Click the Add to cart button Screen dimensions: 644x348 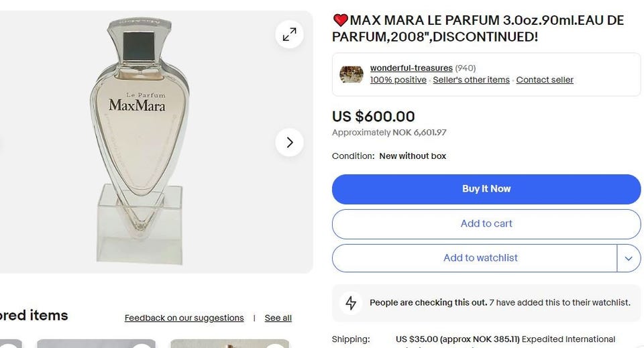pos(486,224)
